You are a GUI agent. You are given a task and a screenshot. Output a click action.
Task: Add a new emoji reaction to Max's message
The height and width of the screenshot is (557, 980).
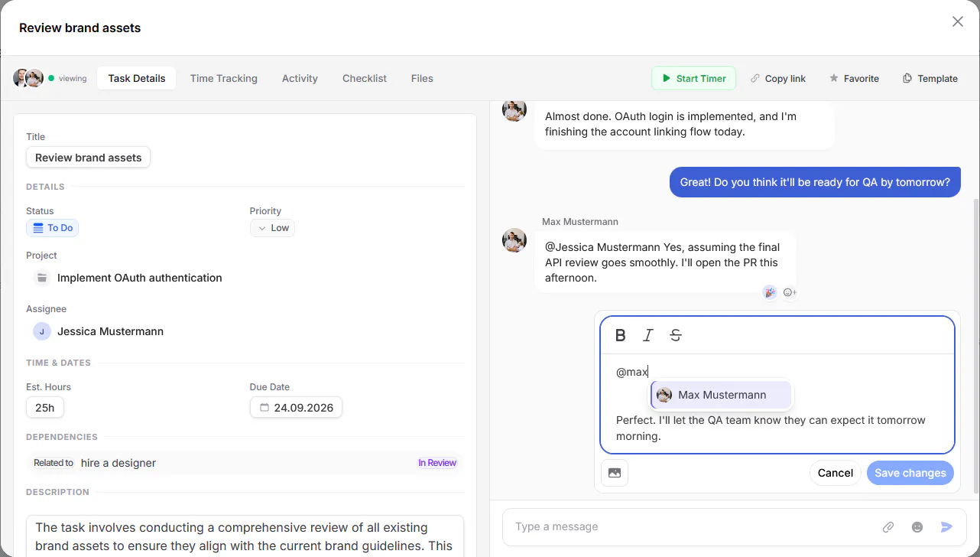tap(790, 292)
